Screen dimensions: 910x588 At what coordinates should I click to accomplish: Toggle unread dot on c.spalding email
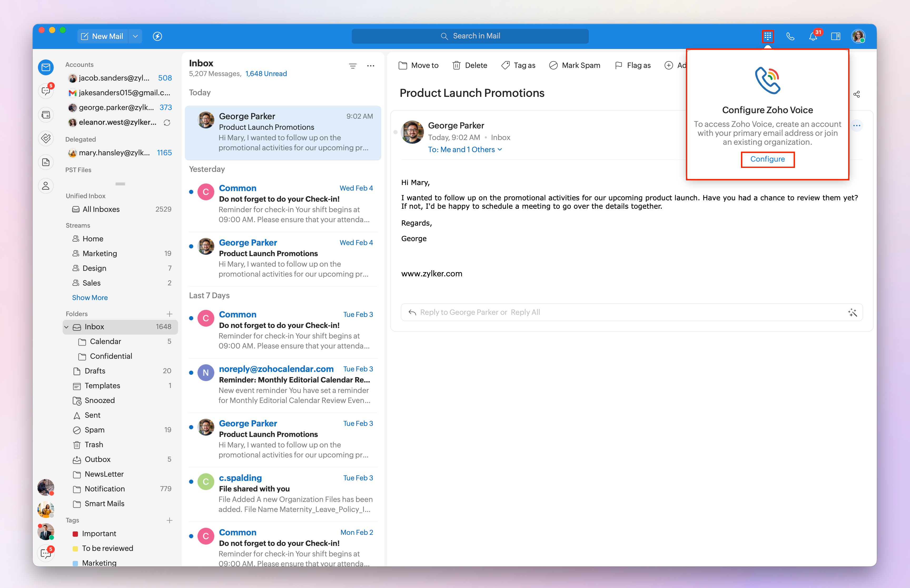click(191, 482)
